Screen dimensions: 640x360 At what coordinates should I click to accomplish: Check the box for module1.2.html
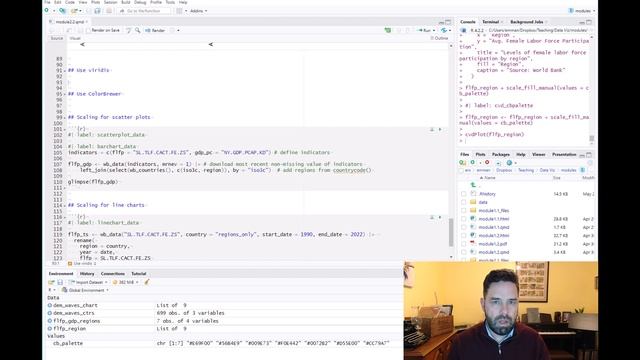464,236
